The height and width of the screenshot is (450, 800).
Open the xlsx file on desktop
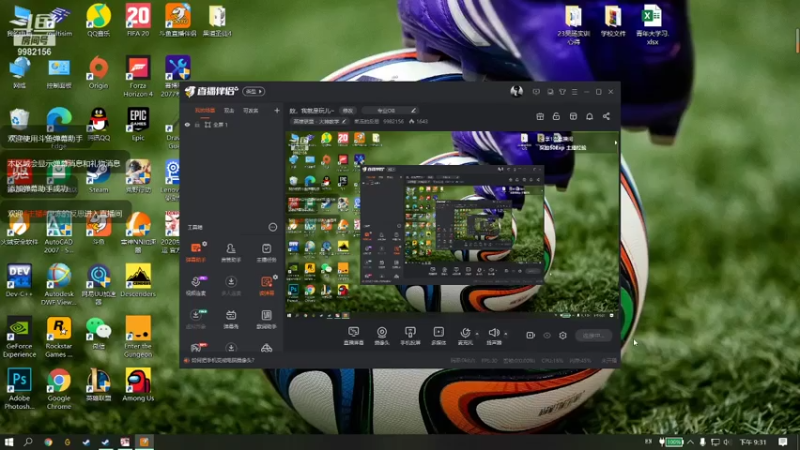[652, 24]
